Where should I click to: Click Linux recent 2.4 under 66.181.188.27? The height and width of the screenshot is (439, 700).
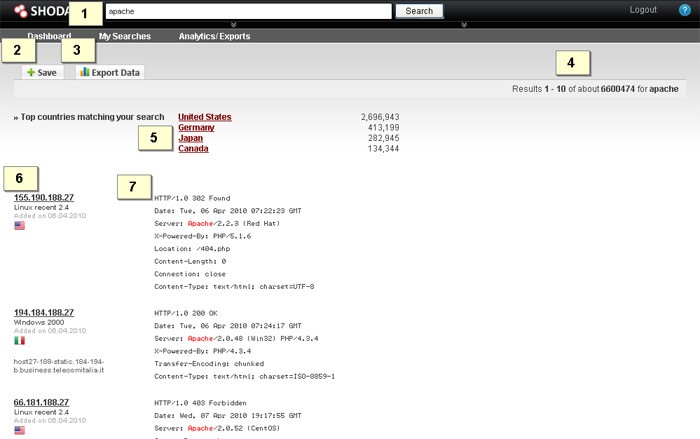[x=42, y=412]
